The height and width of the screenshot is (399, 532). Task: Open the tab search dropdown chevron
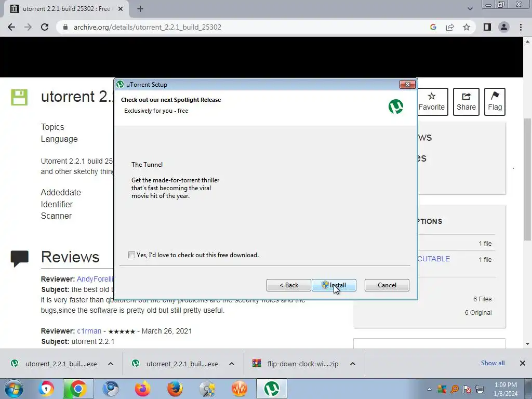pos(470,9)
